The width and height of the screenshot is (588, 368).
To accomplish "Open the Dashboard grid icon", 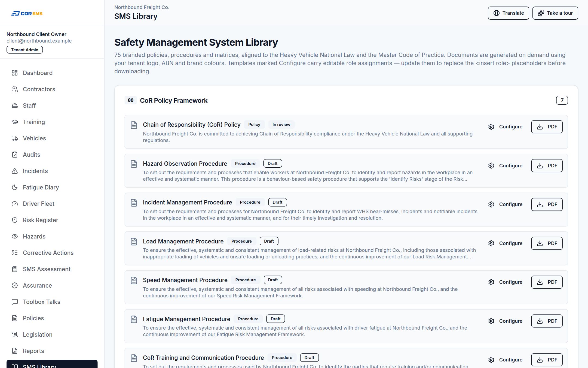I will pyautogui.click(x=15, y=73).
